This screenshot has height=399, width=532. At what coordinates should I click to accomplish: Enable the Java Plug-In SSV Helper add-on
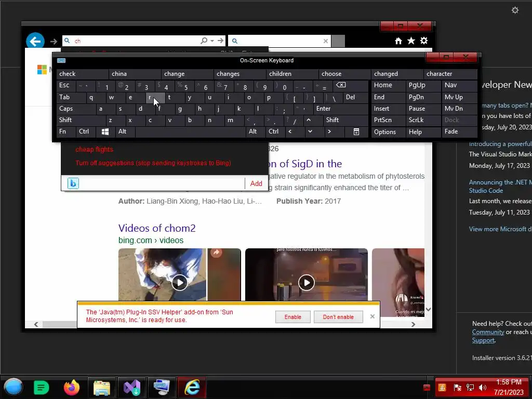tap(293, 317)
